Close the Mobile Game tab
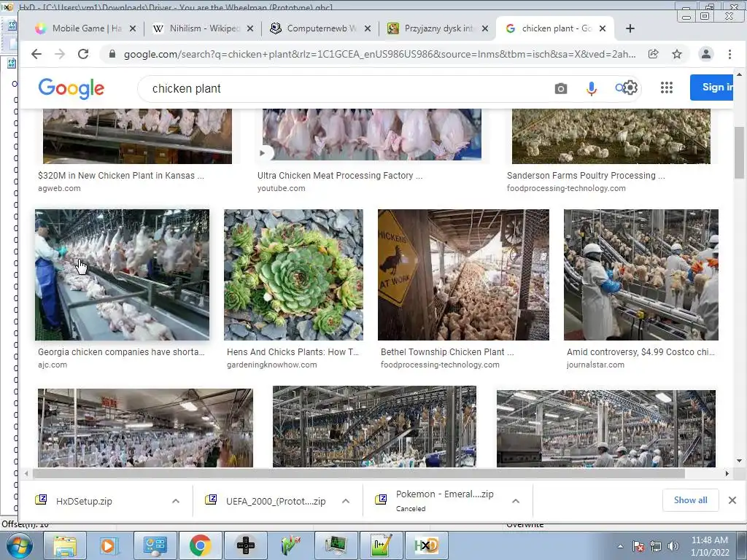 point(133,28)
